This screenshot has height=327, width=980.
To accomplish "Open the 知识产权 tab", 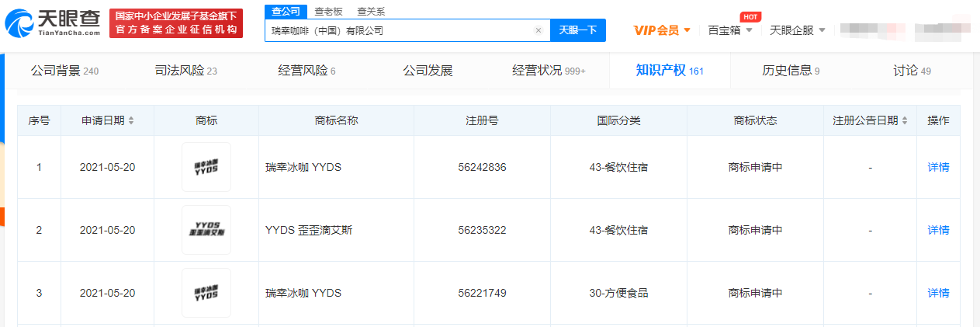I will 670,71.
